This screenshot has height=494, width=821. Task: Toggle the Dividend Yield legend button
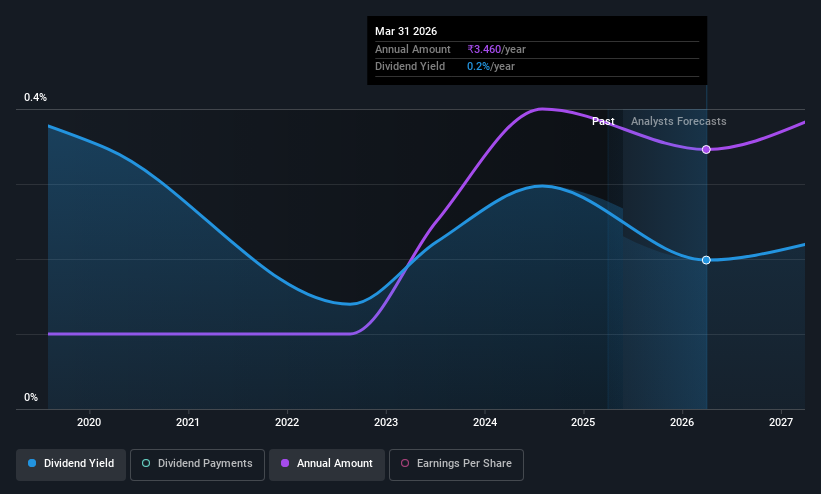point(71,464)
